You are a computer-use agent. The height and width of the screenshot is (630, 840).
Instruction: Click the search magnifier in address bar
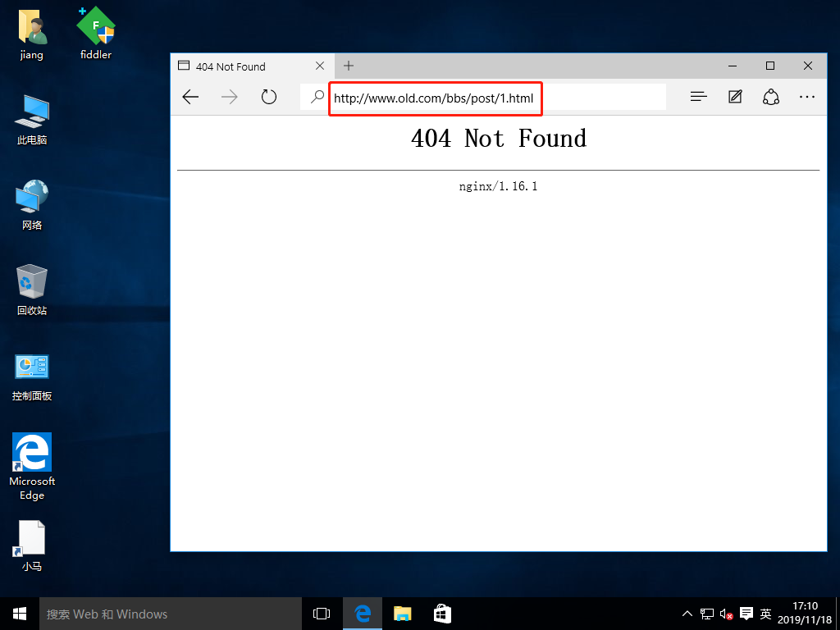[x=317, y=97]
